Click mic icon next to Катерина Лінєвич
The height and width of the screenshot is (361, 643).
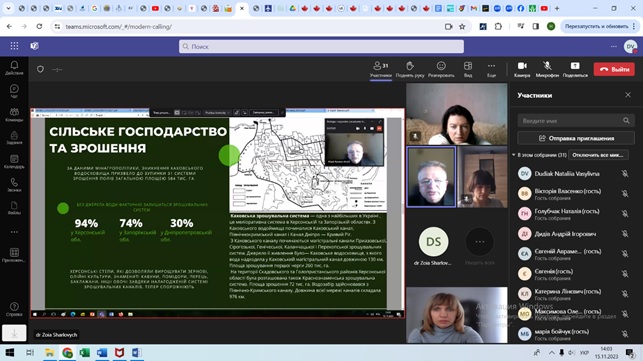click(625, 294)
